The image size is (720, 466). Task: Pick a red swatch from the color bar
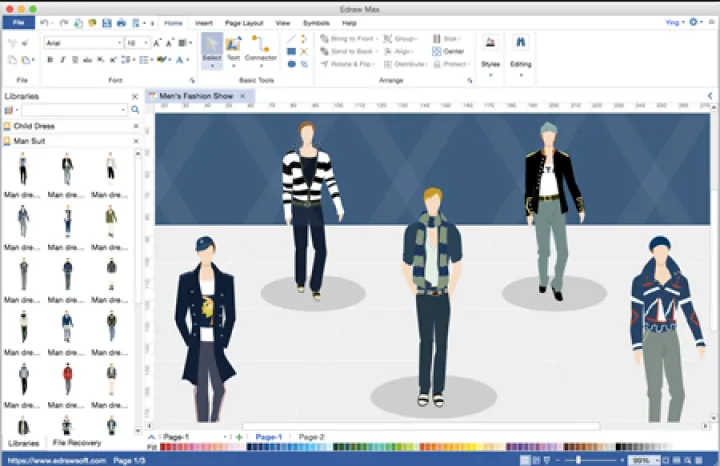162,447
